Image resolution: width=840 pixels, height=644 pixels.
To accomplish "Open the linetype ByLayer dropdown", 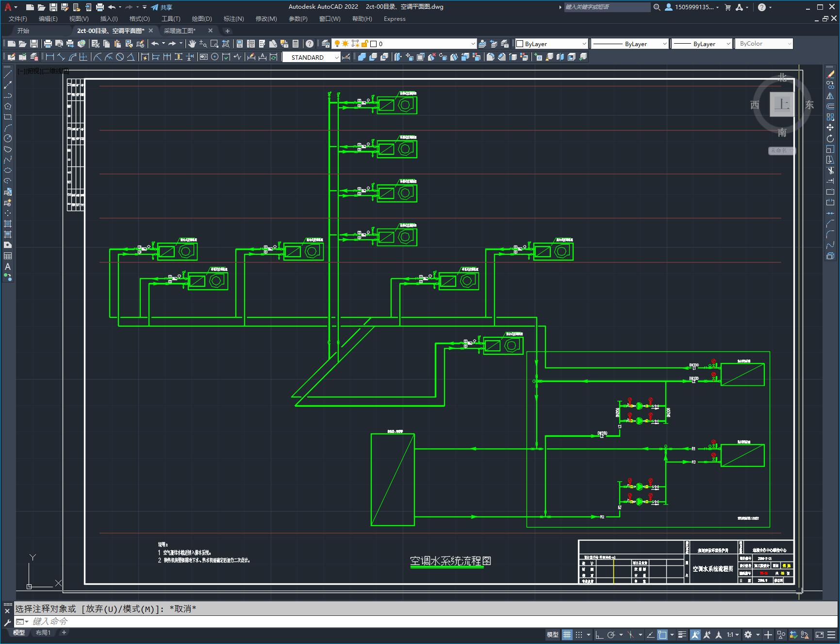I will (x=630, y=44).
